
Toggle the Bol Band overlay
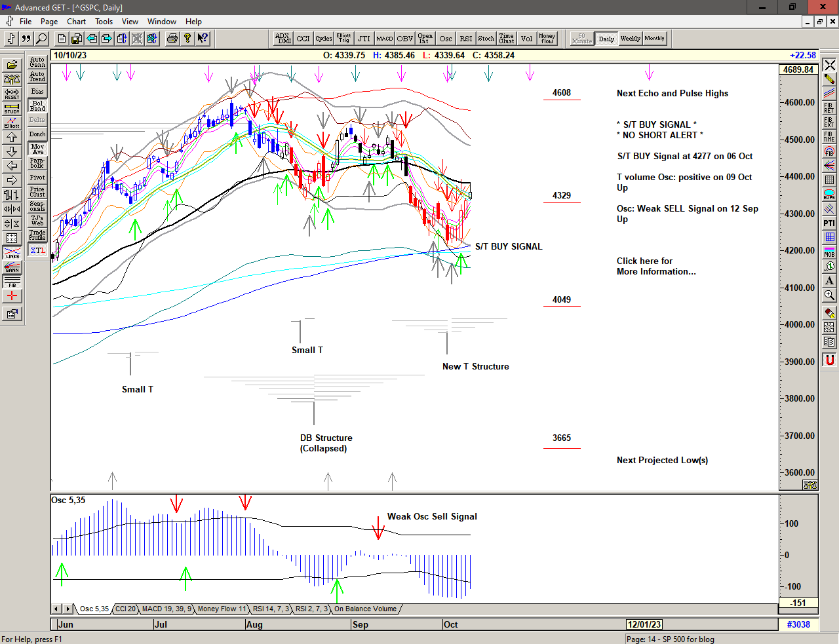tap(37, 105)
